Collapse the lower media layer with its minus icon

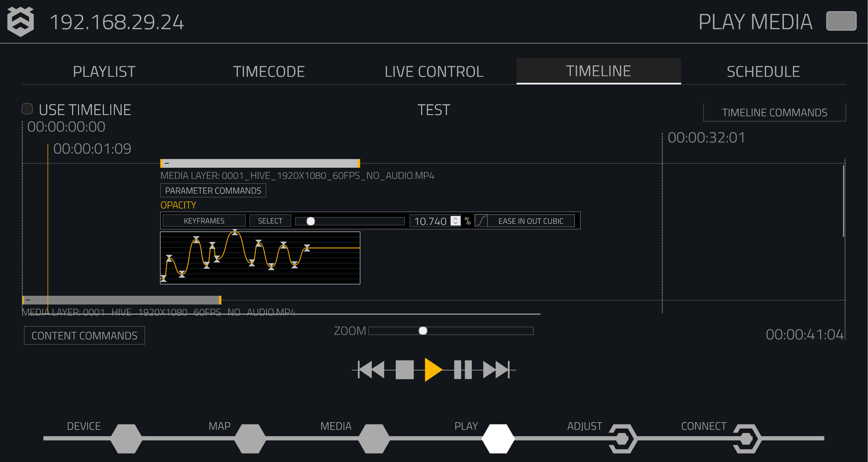tap(28, 300)
